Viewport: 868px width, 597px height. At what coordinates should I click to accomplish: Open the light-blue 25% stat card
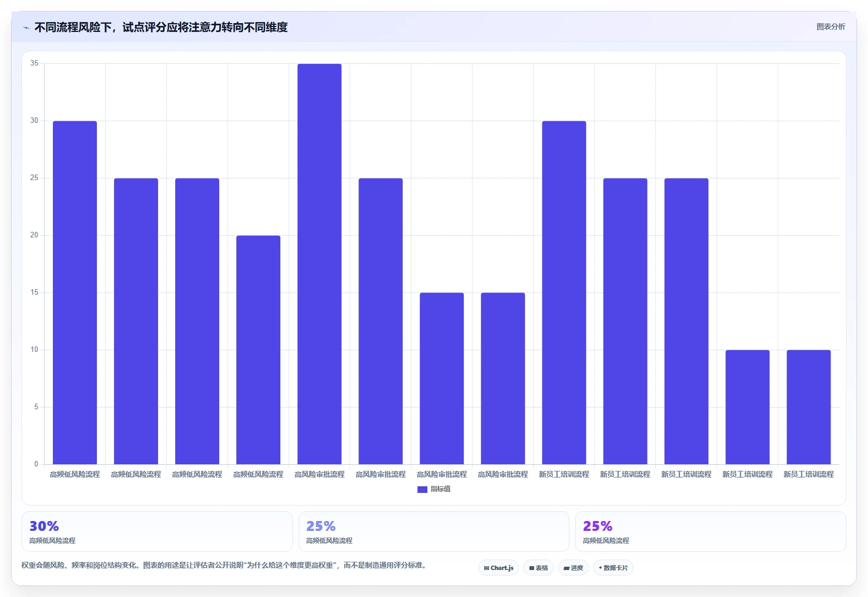[434, 531]
